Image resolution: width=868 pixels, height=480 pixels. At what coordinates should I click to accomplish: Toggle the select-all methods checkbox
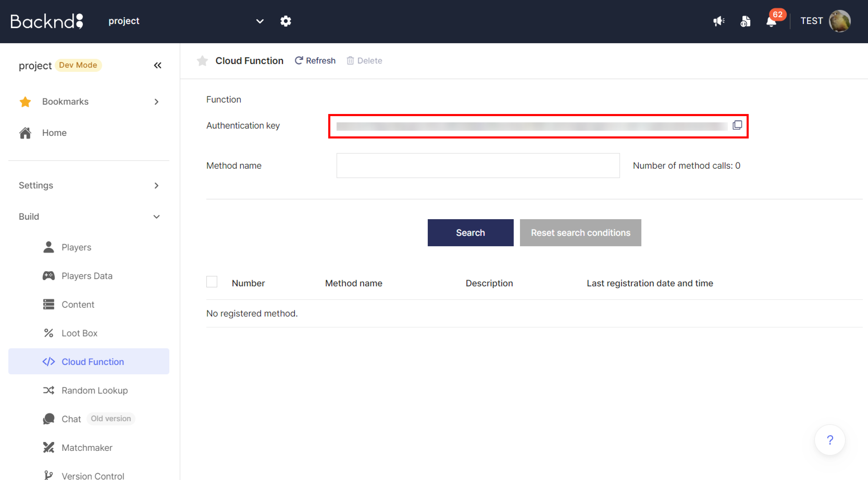(212, 282)
